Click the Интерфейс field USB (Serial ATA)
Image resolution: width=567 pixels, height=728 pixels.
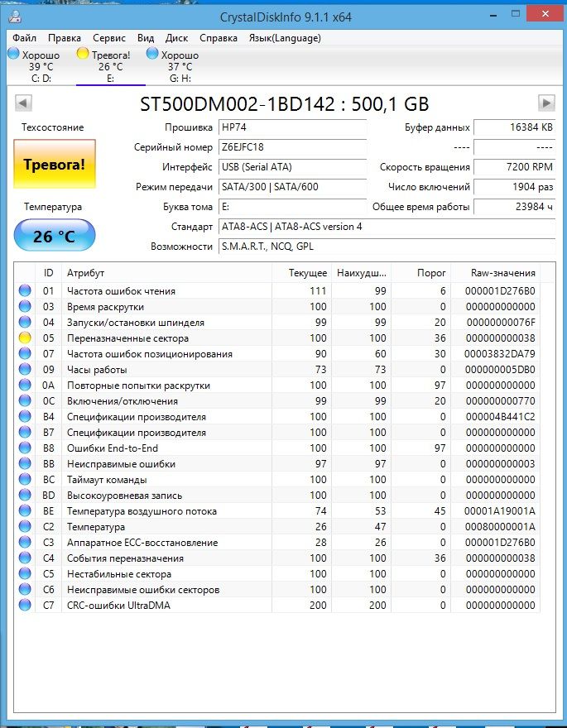coord(292,167)
